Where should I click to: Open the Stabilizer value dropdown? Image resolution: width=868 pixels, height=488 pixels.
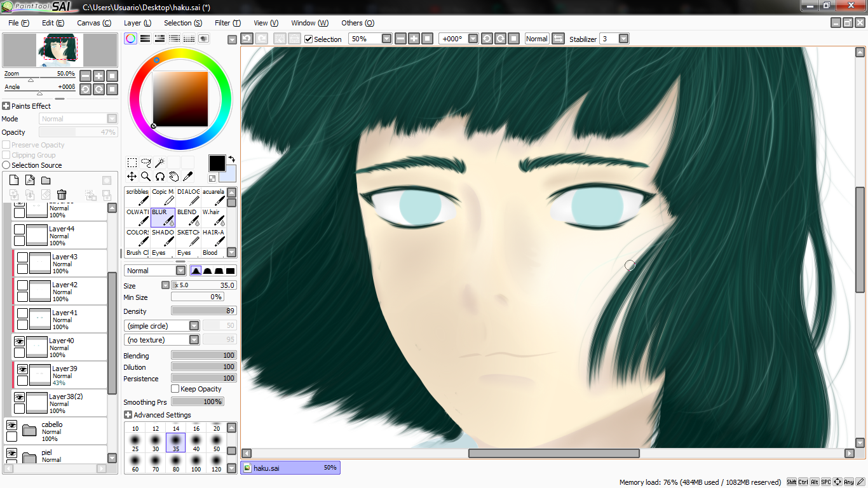(x=623, y=39)
